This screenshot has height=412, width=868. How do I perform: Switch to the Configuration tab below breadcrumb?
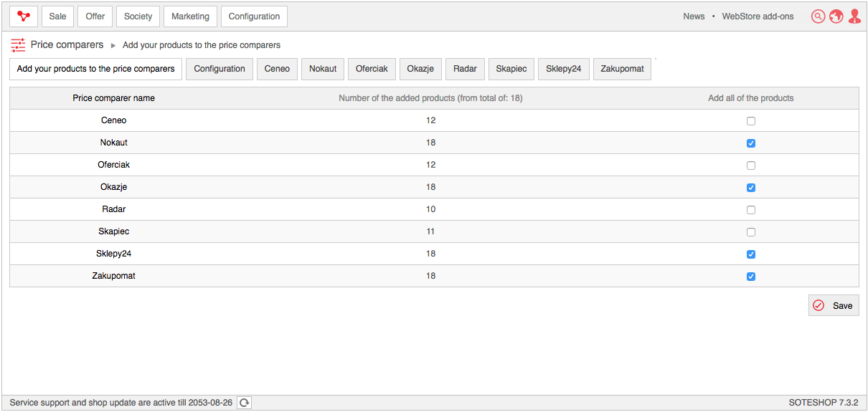tap(220, 69)
